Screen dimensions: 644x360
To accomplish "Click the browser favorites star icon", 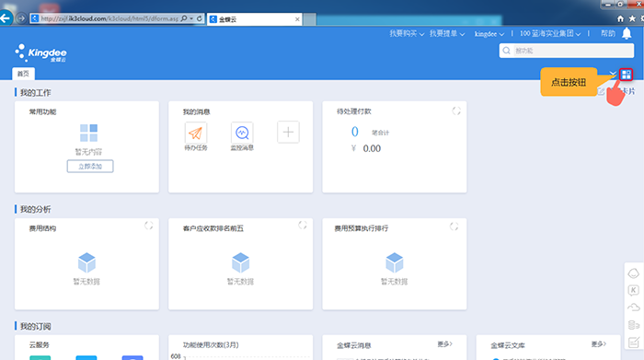I will click(x=632, y=18).
